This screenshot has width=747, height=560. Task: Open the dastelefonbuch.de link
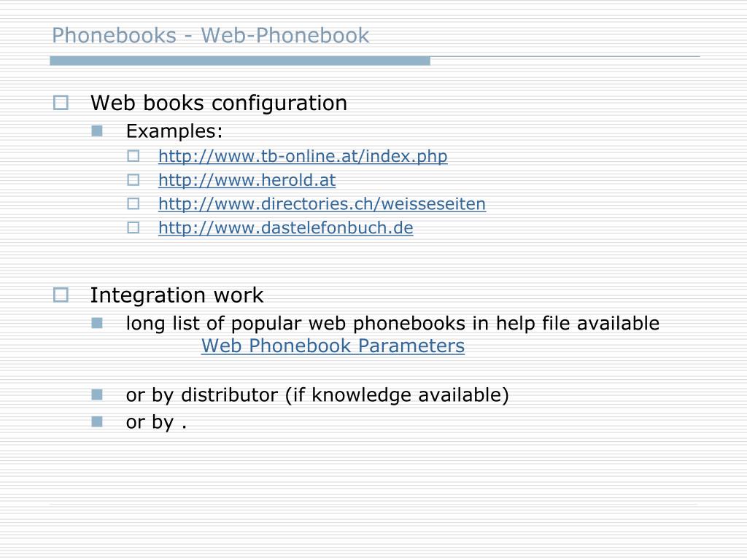pos(286,227)
